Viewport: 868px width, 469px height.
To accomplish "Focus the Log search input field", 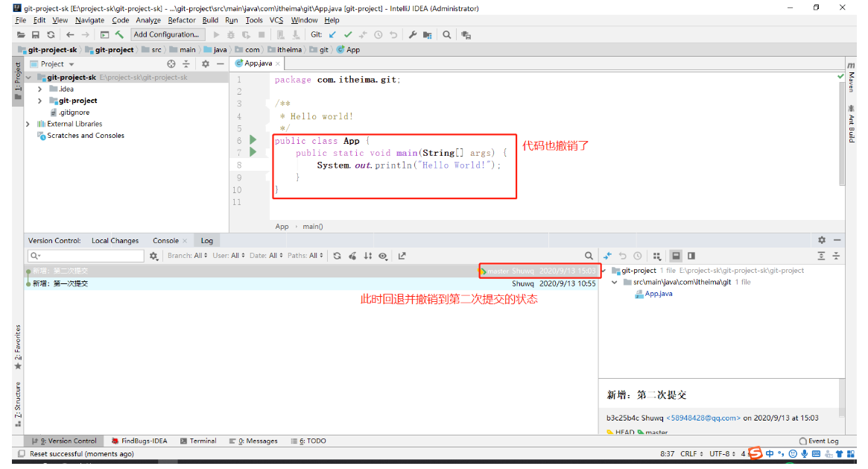I will [x=86, y=256].
